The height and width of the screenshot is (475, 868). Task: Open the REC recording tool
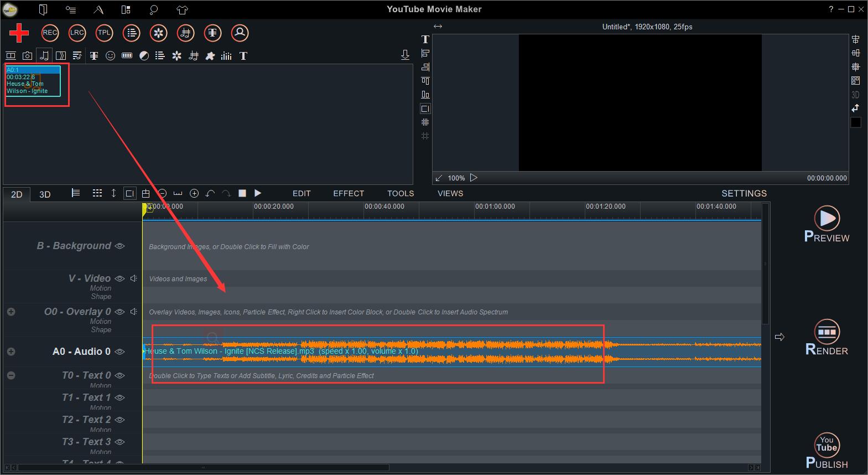[x=50, y=33]
